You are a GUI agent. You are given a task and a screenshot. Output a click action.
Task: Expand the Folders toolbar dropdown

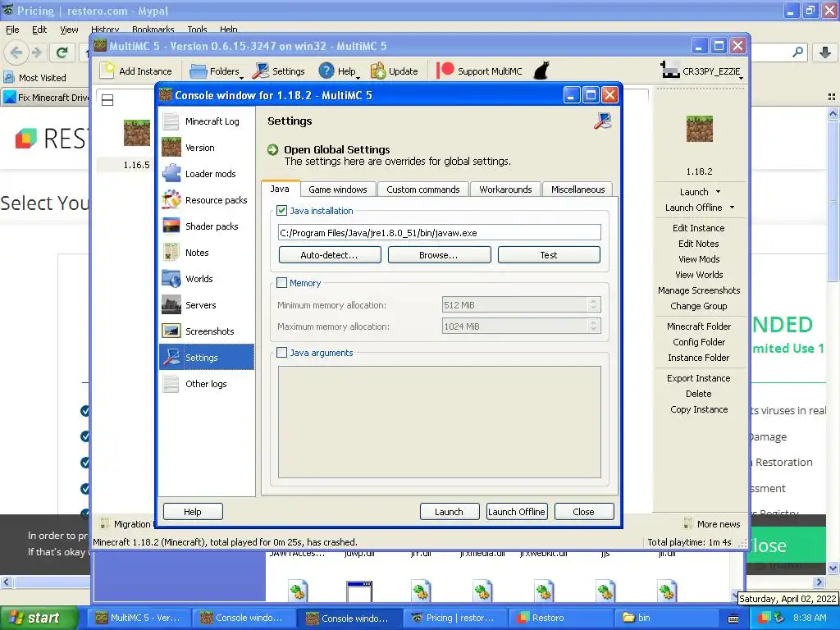click(x=242, y=77)
